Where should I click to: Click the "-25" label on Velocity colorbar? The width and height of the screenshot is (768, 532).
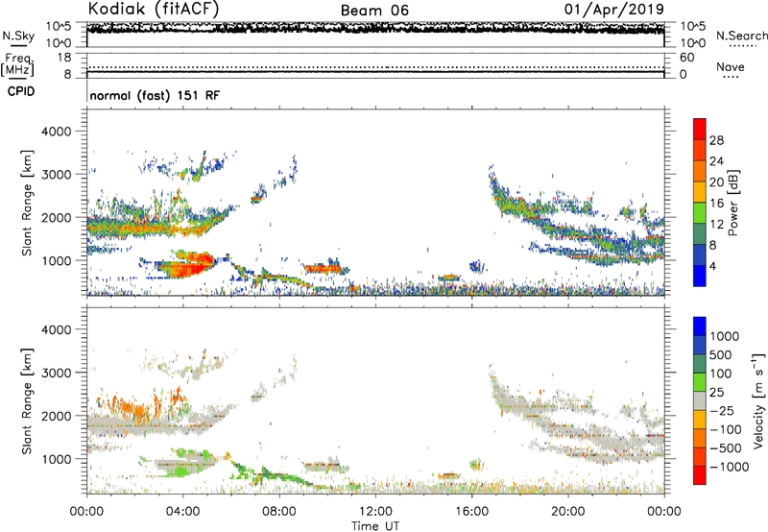tap(722, 411)
